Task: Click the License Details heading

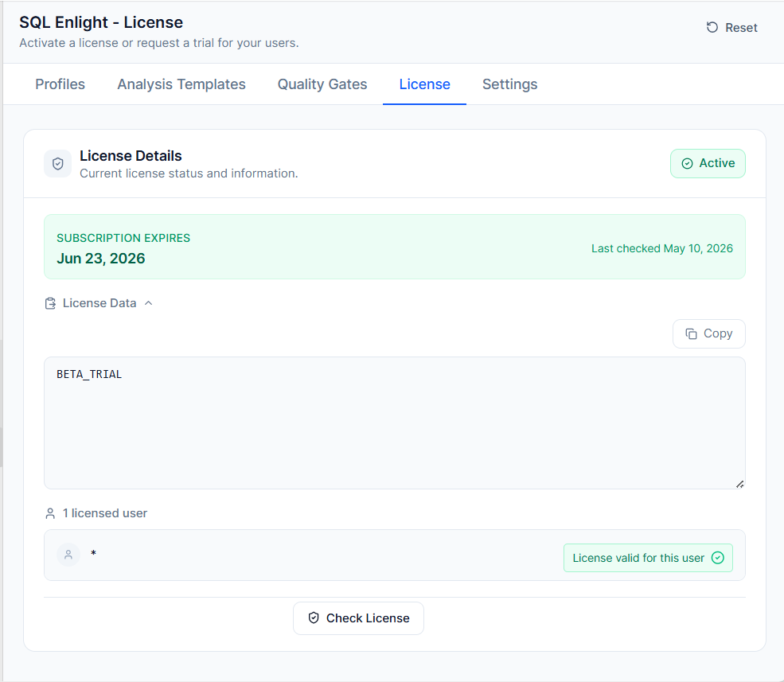Action: (x=131, y=156)
